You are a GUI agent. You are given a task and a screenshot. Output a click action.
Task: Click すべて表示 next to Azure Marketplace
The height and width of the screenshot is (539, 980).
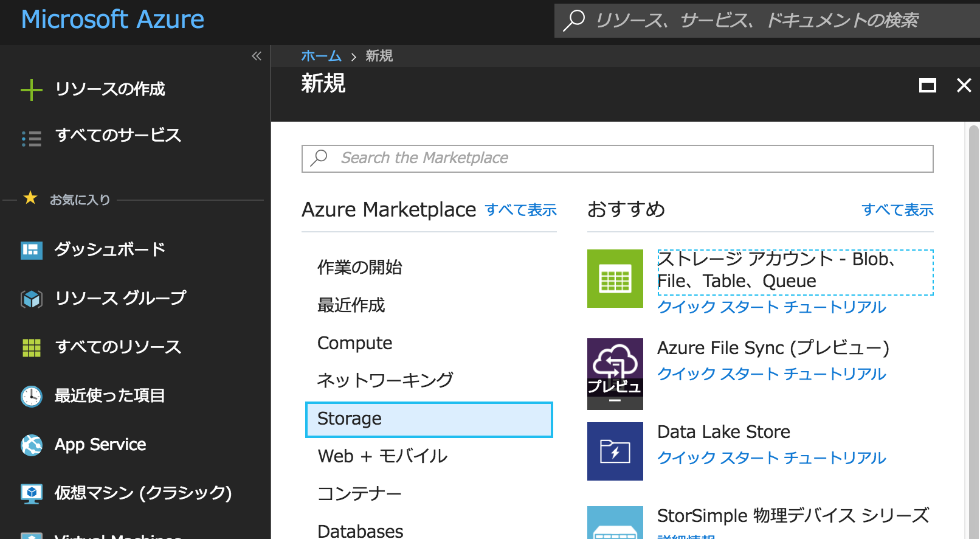pos(521,210)
